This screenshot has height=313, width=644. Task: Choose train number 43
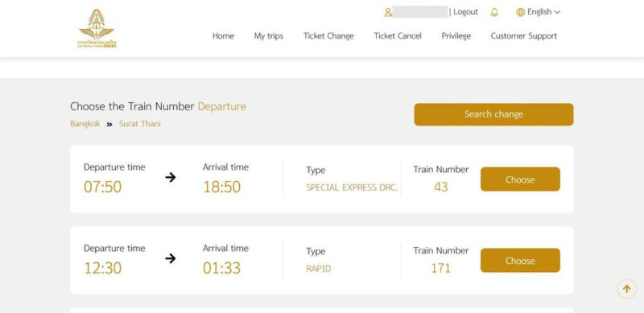(x=520, y=179)
